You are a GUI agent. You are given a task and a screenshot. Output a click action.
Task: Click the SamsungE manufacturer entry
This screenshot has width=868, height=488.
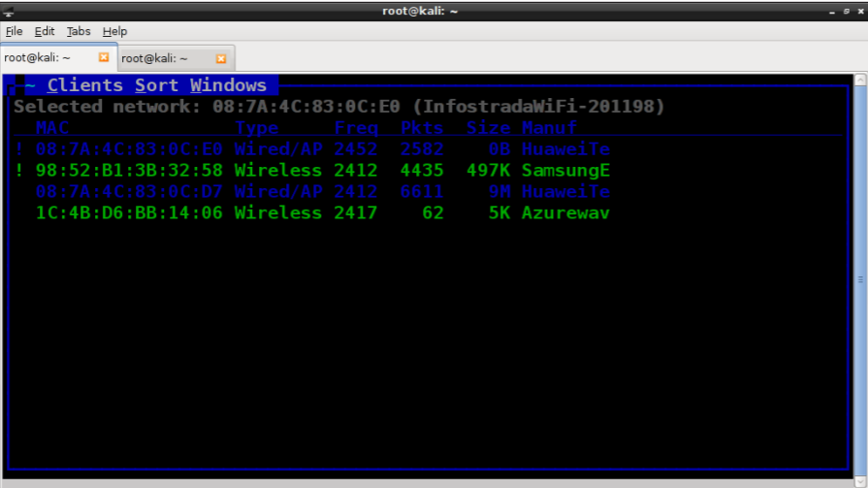click(x=565, y=171)
